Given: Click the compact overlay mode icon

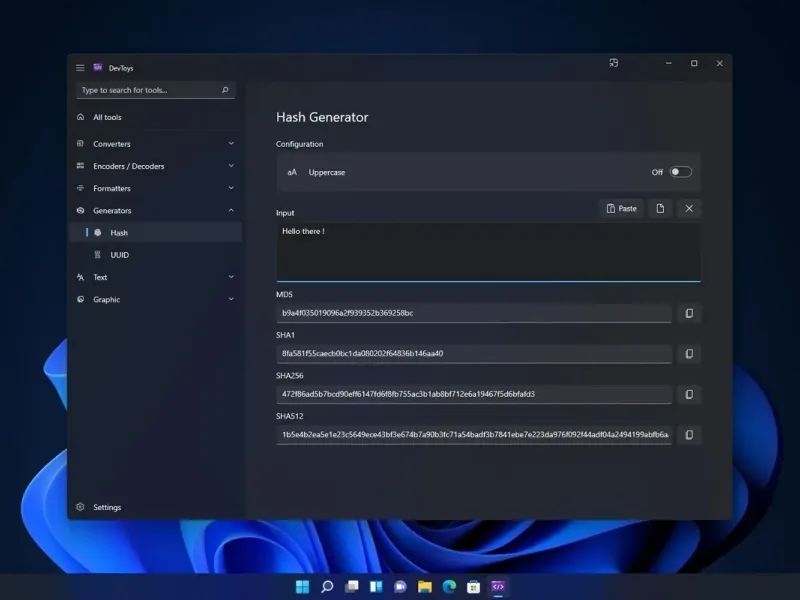Looking at the screenshot, I should [613, 63].
